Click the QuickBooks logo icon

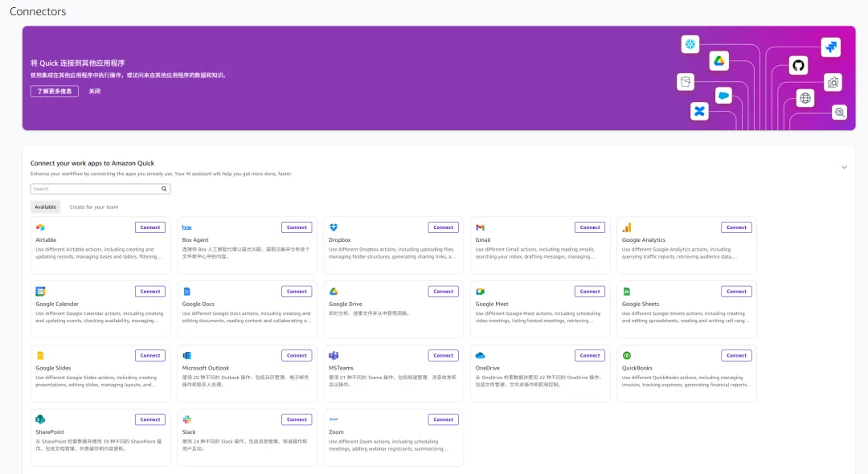(627, 355)
